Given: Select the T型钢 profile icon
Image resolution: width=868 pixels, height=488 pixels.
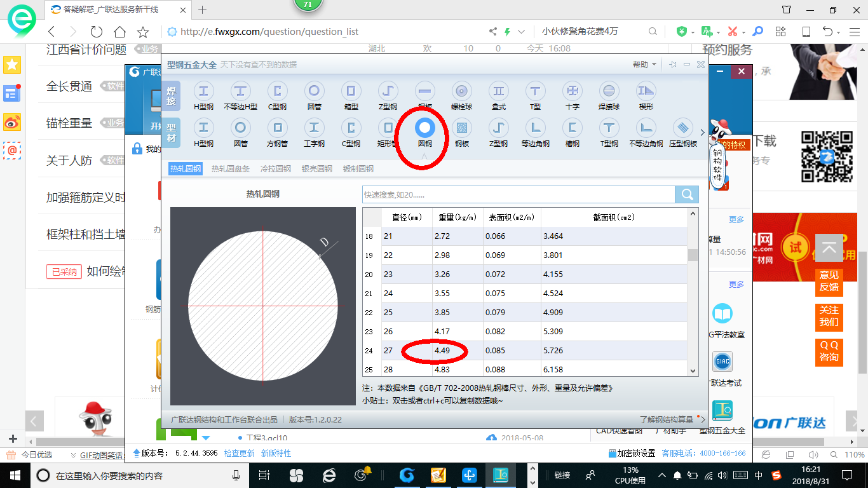Looking at the screenshot, I should 609,133.
